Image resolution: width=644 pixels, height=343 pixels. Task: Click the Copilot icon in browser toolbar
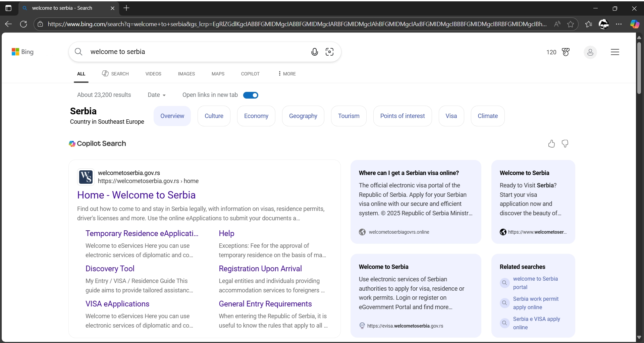pyautogui.click(x=635, y=24)
